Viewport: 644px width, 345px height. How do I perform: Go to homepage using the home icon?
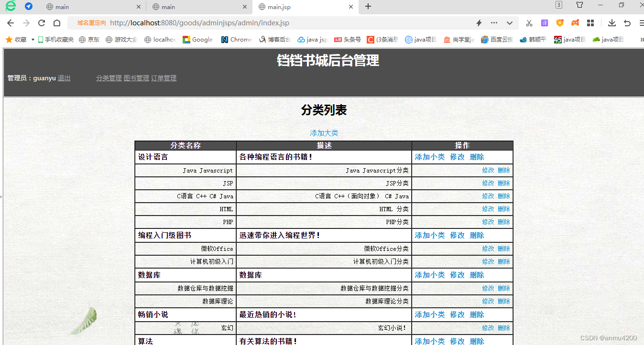coord(57,22)
